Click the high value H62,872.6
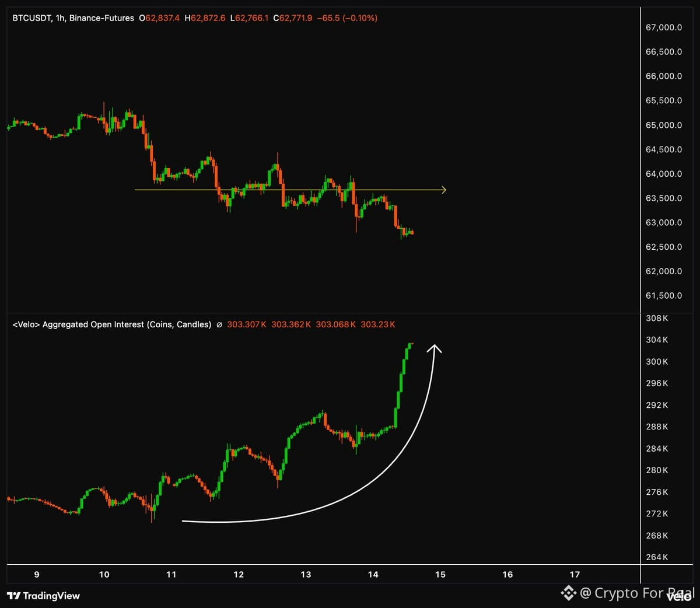 [205, 18]
